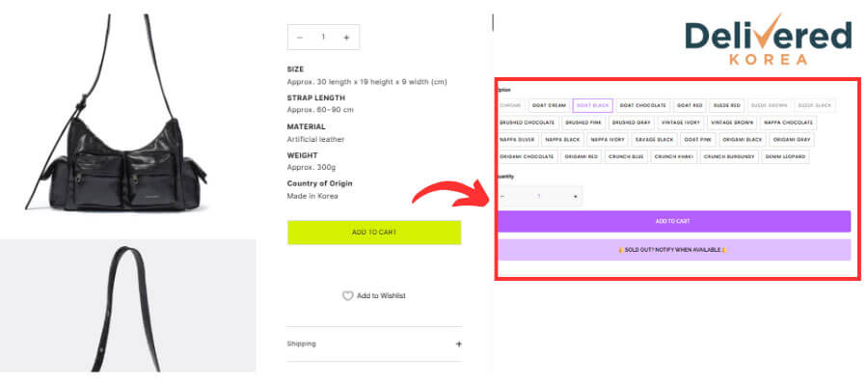The image size is (868, 386).
Task: Click the Delivered Korea logo
Action: tap(768, 40)
